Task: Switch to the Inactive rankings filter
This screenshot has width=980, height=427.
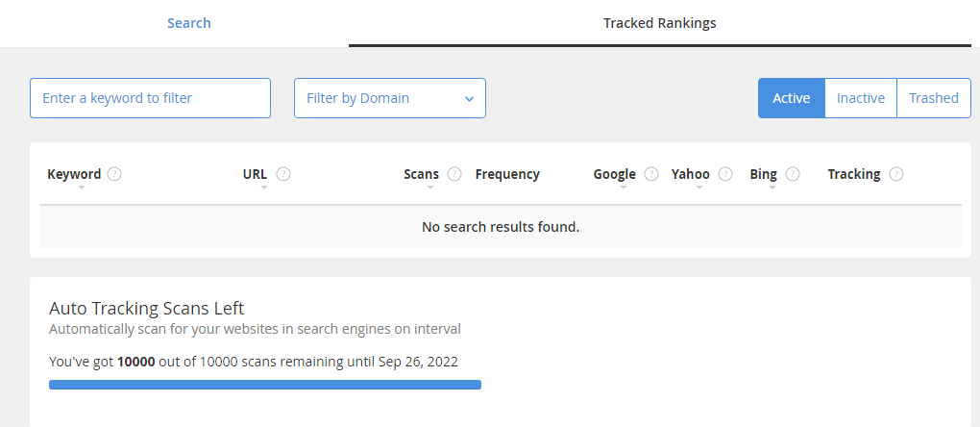Action: [861, 98]
